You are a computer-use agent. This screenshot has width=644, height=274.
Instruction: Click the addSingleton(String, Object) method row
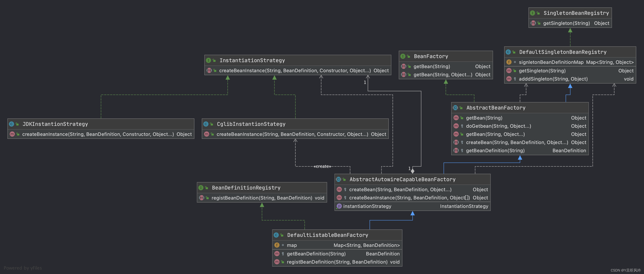tap(553, 79)
